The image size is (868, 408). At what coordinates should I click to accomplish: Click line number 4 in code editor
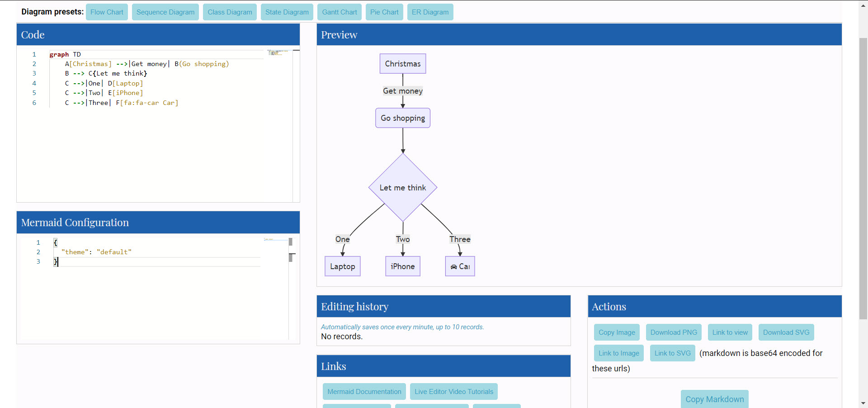34,83
